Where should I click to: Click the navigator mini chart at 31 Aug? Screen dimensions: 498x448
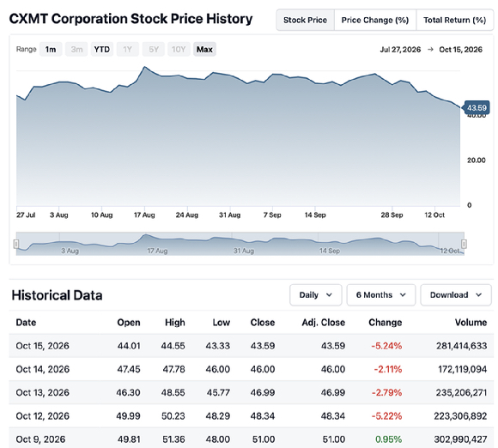click(x=244, y=244)
